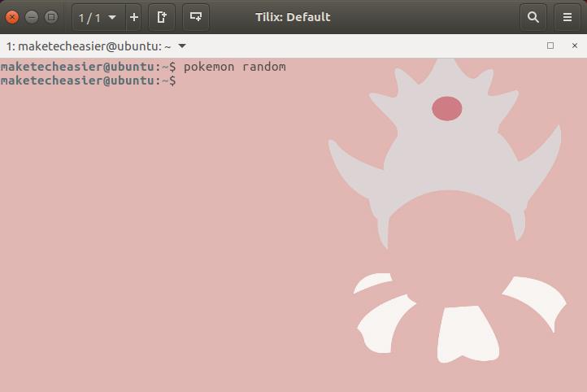
Task: Expand the terminal title dropdown arrow
Action: pos(182,46)
